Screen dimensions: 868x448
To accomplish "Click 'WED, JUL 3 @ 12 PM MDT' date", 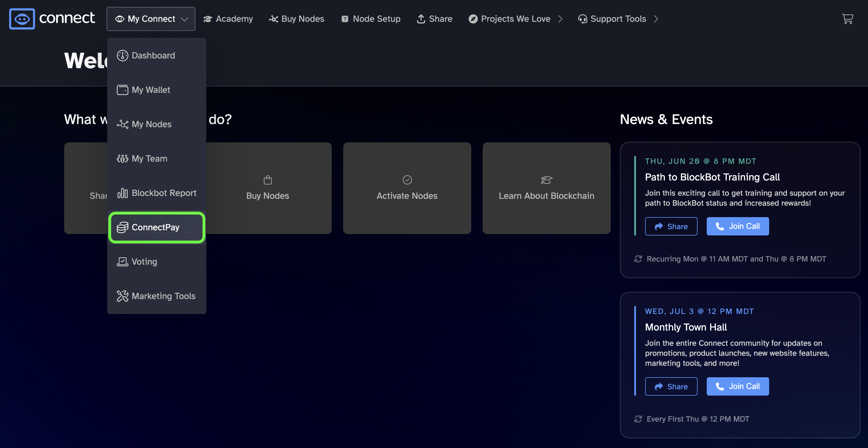I will 699,311.
